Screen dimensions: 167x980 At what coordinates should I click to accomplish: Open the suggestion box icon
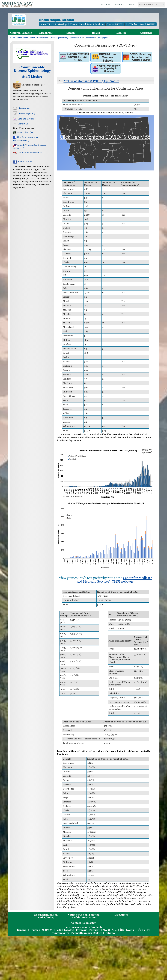point(17,85)
